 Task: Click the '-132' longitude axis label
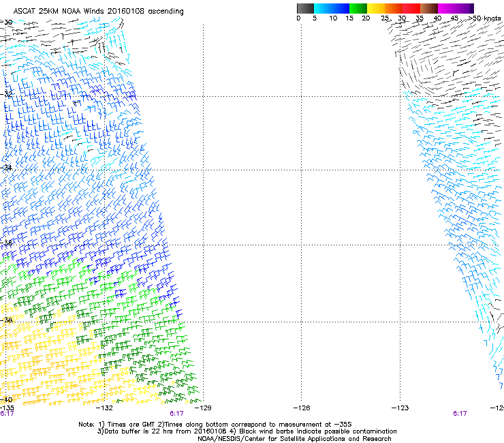coord(104,408)
